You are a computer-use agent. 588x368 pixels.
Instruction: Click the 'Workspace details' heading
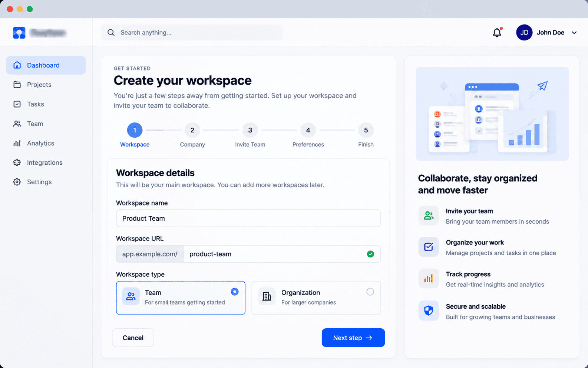pyautogui.click(x=155, y=173)
